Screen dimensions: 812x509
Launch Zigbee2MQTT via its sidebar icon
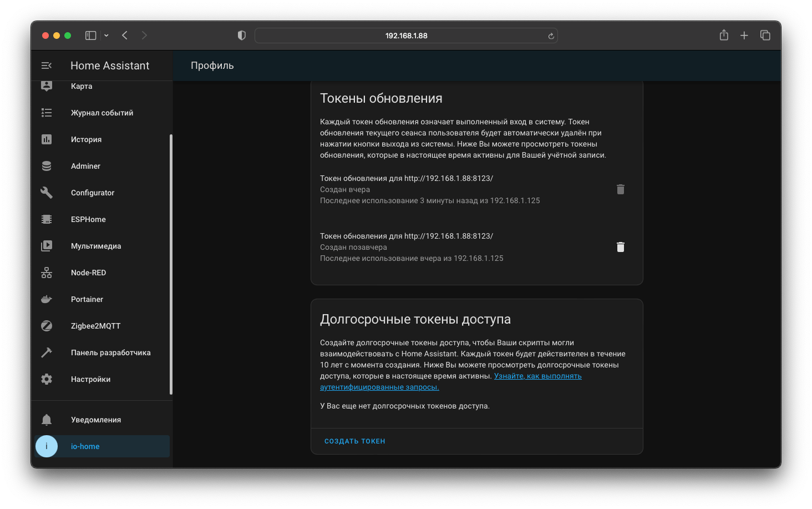pyautogui.click(x=47, y=326)
